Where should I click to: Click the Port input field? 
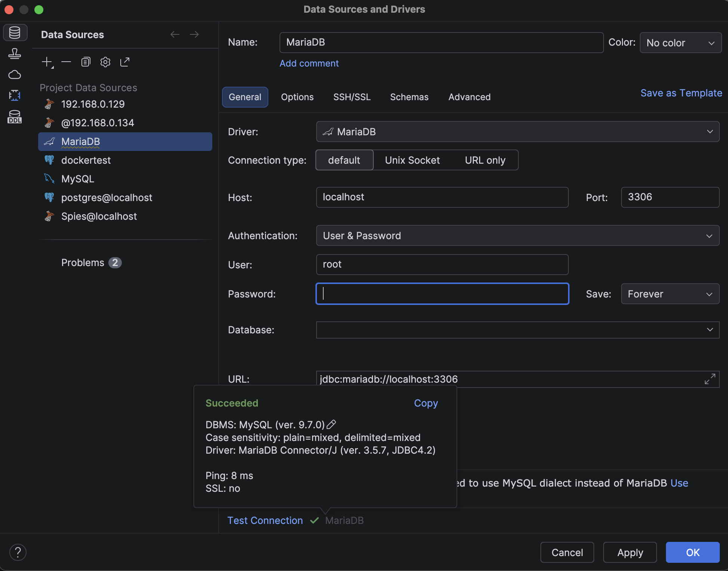[670, 197]
